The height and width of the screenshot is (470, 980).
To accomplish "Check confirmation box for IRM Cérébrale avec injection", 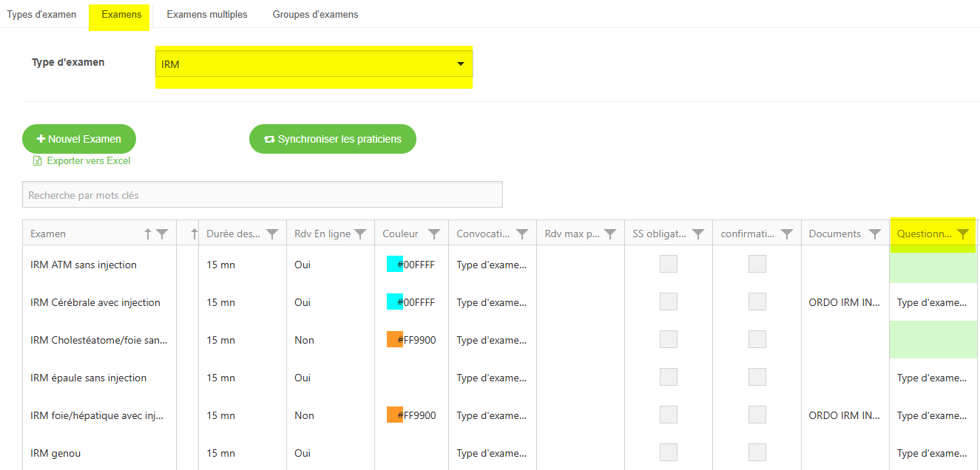I will 757,302.
